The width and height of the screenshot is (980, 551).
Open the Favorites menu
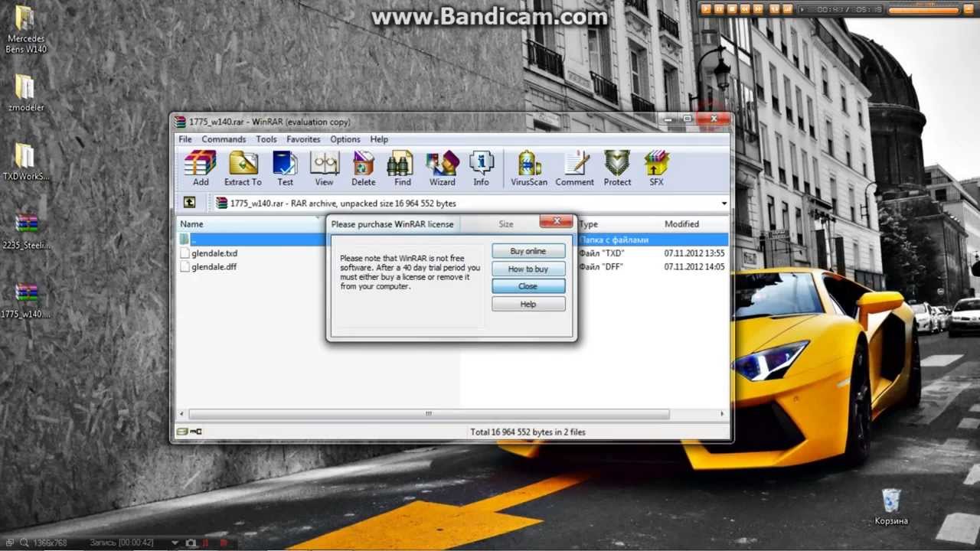(x=303, y=139)
